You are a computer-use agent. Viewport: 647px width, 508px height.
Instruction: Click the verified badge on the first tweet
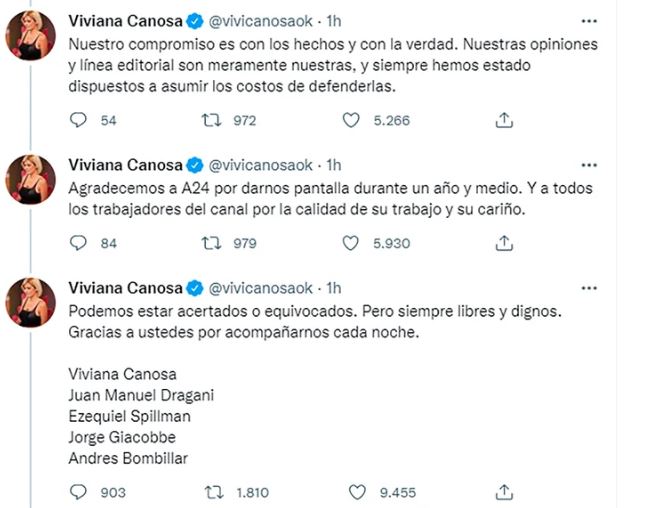click(x=194, y=21)
